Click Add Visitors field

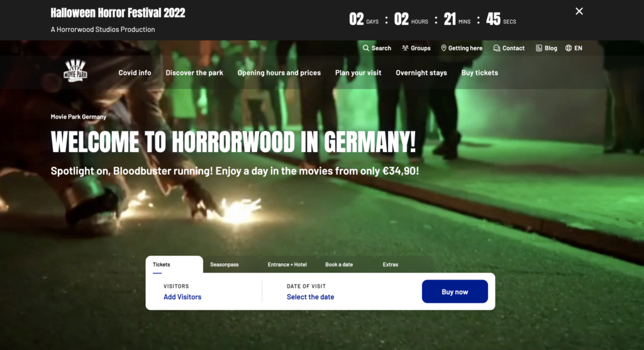pos(182,297)
